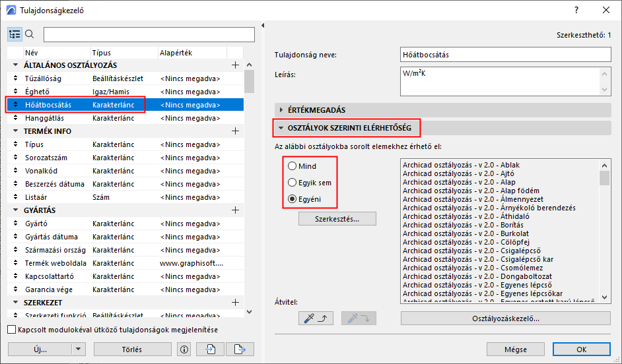Click the Tulajdonság neve input field
This screenshot has width=622, height=364.
pyautogui.click(x=505, y=55)
